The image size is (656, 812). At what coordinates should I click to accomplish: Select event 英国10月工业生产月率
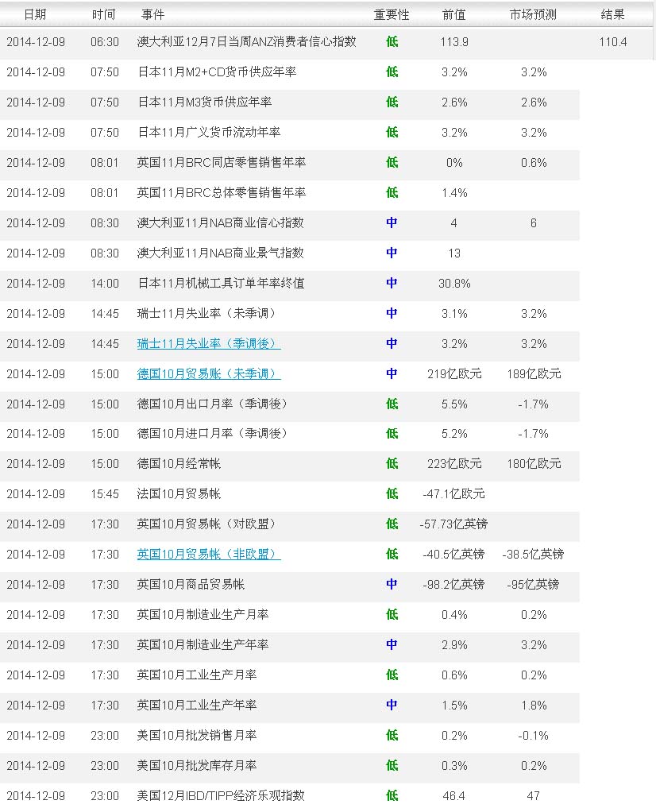[x=197, y=675]
